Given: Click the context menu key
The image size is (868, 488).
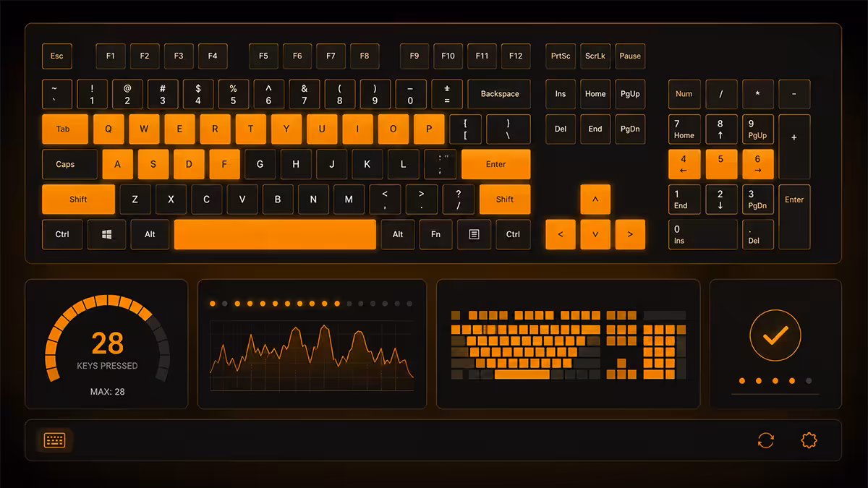Looking at the screenshot, I should point(474,234).
